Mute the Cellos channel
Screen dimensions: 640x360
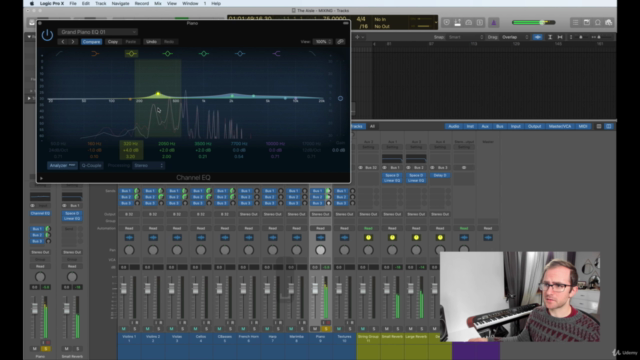point(196,329)
